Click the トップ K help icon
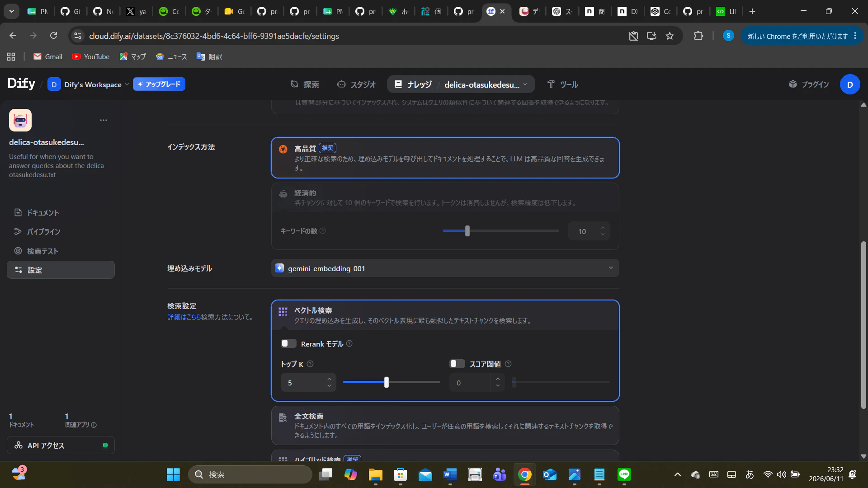This screenshot has width=868, height=488. [310, 364]
